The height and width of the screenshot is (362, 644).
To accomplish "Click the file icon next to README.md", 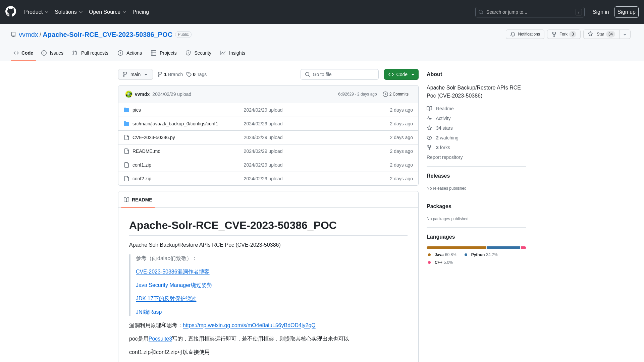I will click(126, 151).
